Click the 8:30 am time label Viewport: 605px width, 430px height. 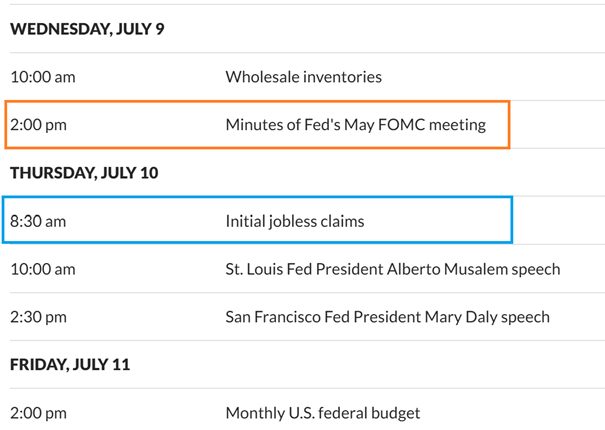(x=38, y=221)
